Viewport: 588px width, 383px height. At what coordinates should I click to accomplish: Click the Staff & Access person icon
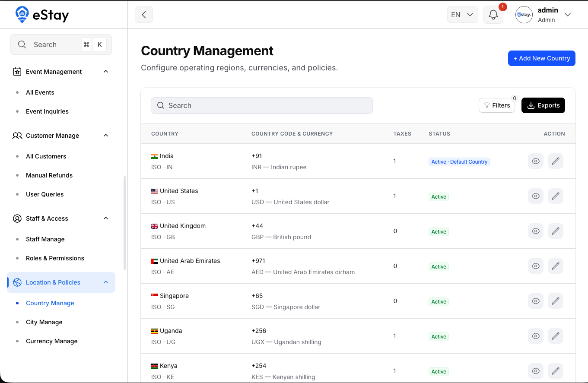click(17, 218)
